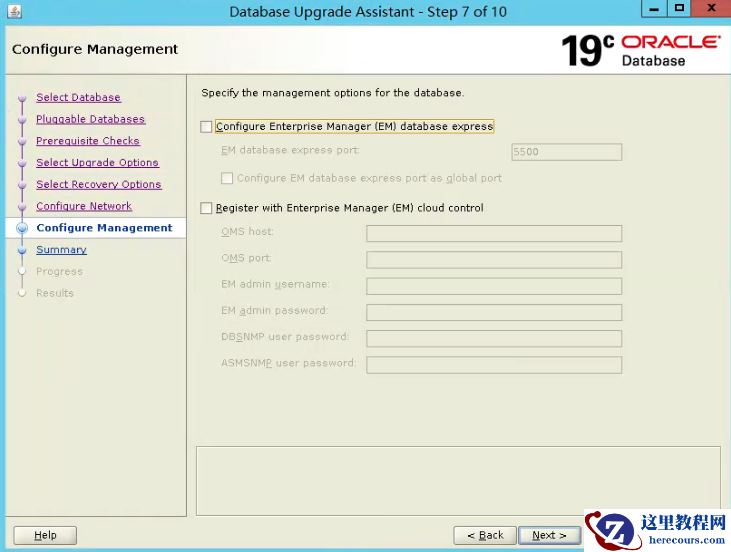Click the Pluggable Databases step bullet icon
The image size is (731, 552).
click(21, 120)
